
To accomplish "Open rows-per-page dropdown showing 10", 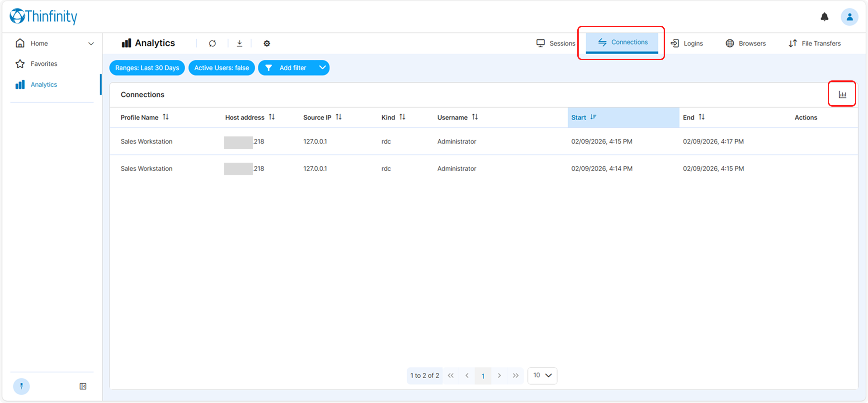I will tap(542, 375).
